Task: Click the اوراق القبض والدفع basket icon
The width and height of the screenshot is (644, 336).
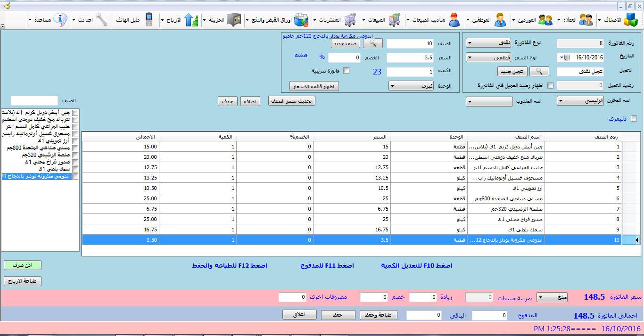Action: (302, 20)
